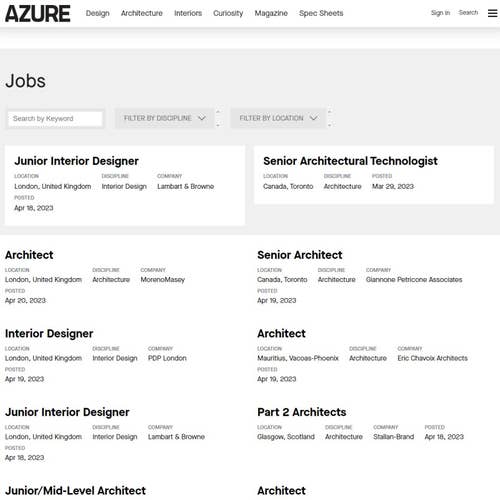Go to Interiors section
500x500 pixels.
(x=188, y=13)
